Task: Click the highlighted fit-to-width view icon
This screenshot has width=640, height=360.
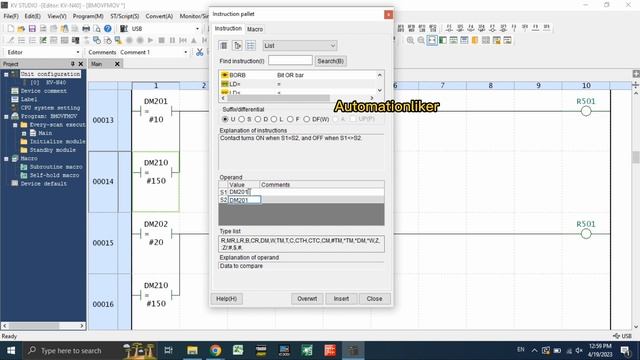Action: click(x=432, y=40)
